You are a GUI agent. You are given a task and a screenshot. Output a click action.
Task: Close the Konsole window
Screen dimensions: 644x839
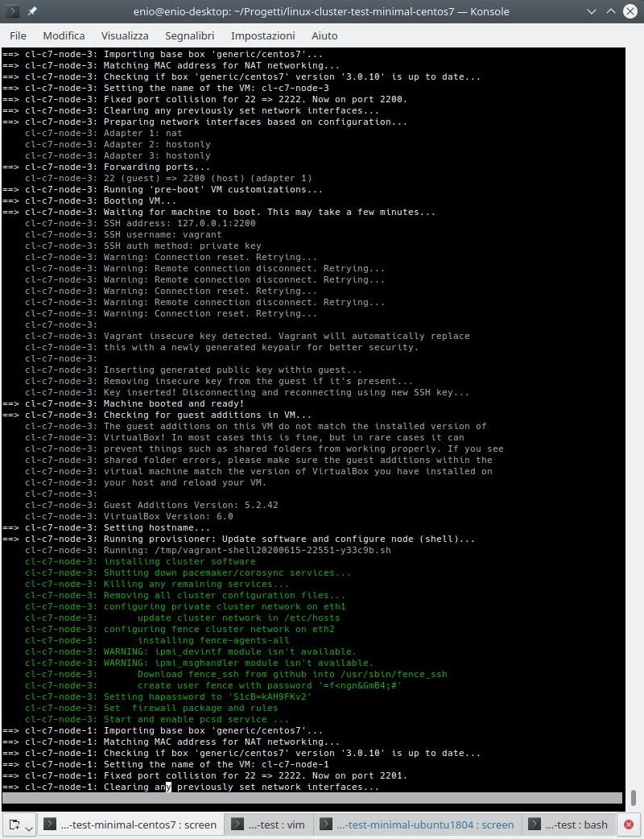pyautogui.click(x=630, y=11)
